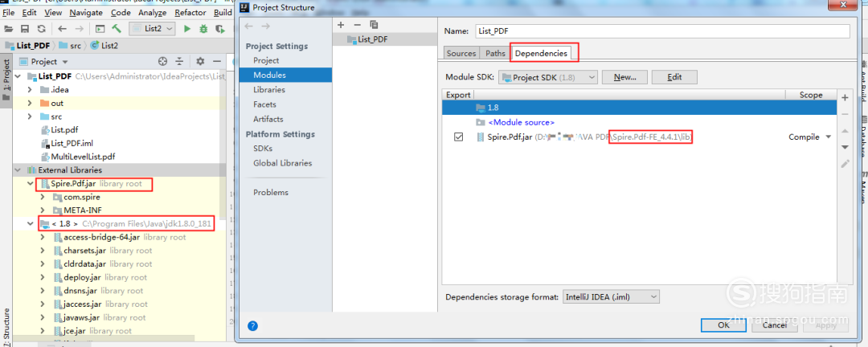Image resolution: width=868 pixels, height=347 pixels.
Task: Switch to the Paths tab
Action: (495, 53)
